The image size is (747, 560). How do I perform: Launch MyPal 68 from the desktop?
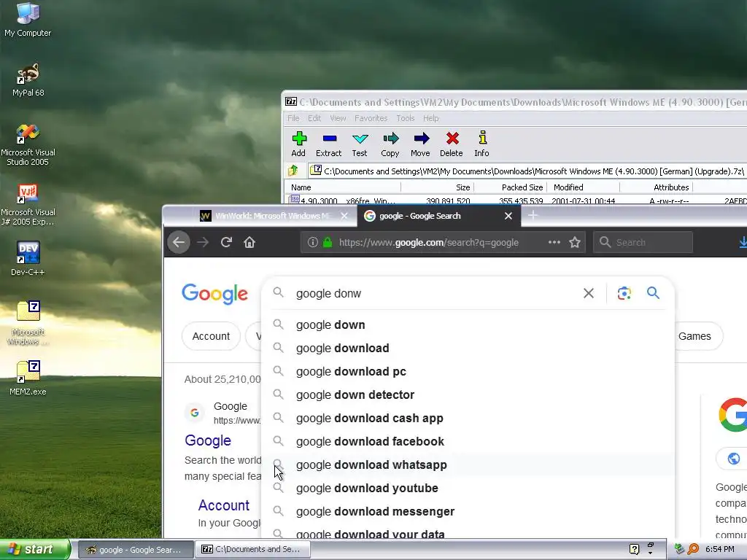coord(28,79)
